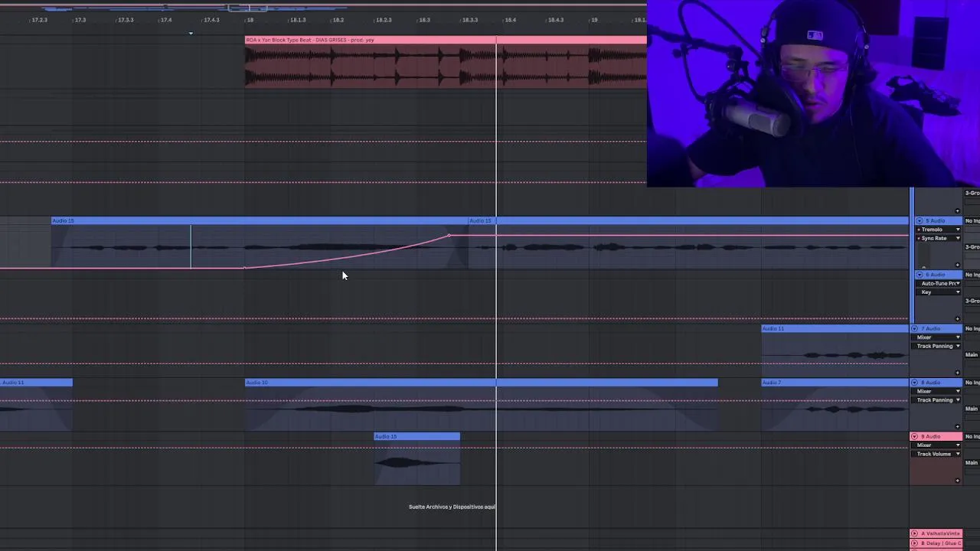The image size is (980, 551).
Task: Click the ruler at position 18.4
Action: 510,20
